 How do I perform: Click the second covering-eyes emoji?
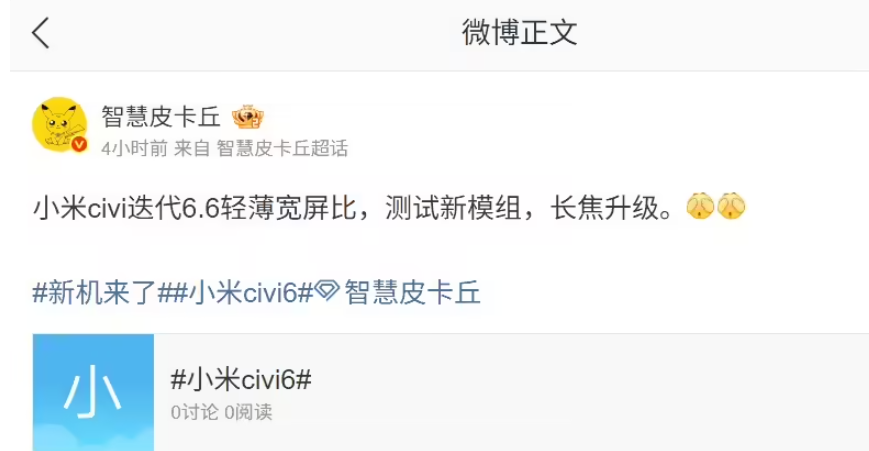coord(731,207)
